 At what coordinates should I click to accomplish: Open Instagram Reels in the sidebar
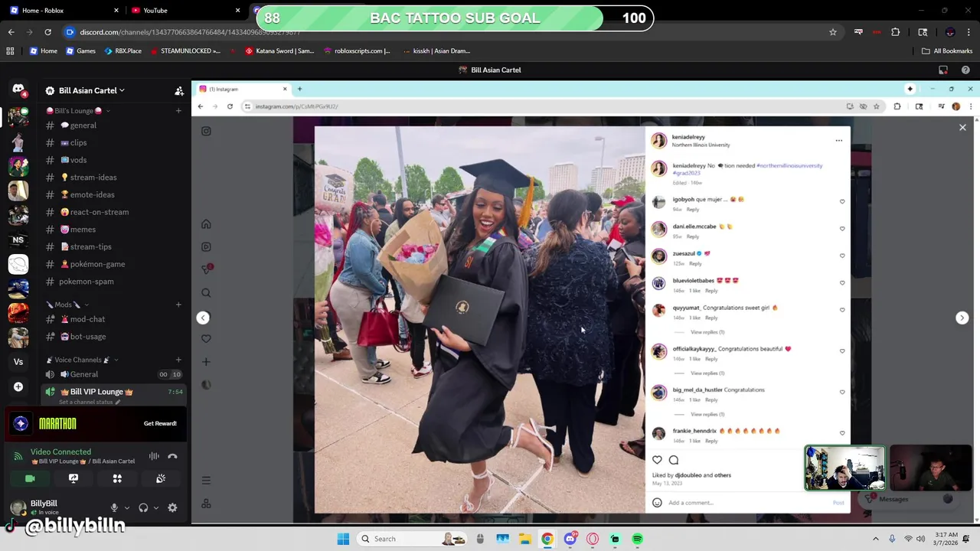coord(206,247)
